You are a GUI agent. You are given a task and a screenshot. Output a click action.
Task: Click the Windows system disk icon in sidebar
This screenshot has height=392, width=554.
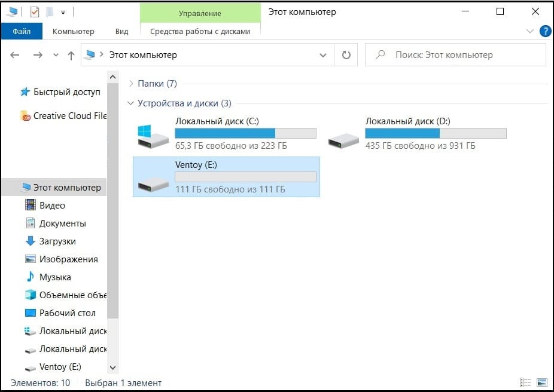pos(30,331)
